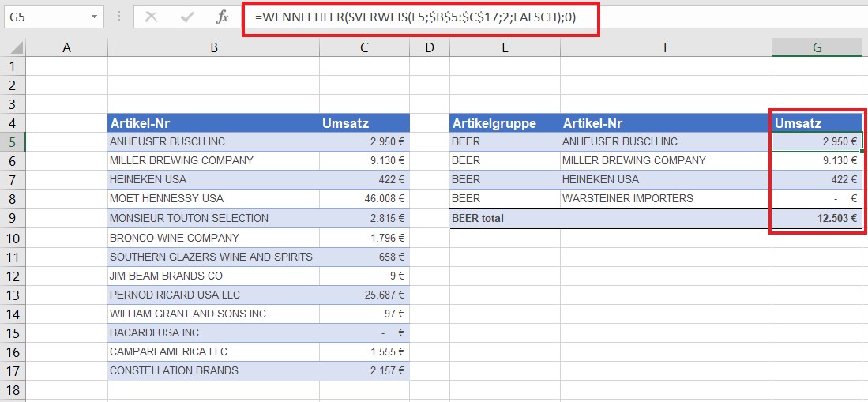Select cell 'CAMPARI AMERICA LLC'
Viewport: 868px width, 402px height.
click(214, 351)
